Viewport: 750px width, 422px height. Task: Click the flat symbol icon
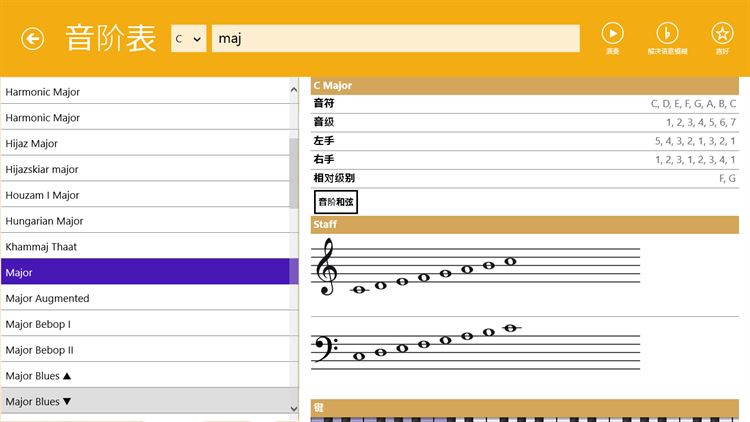coord(667,33)
